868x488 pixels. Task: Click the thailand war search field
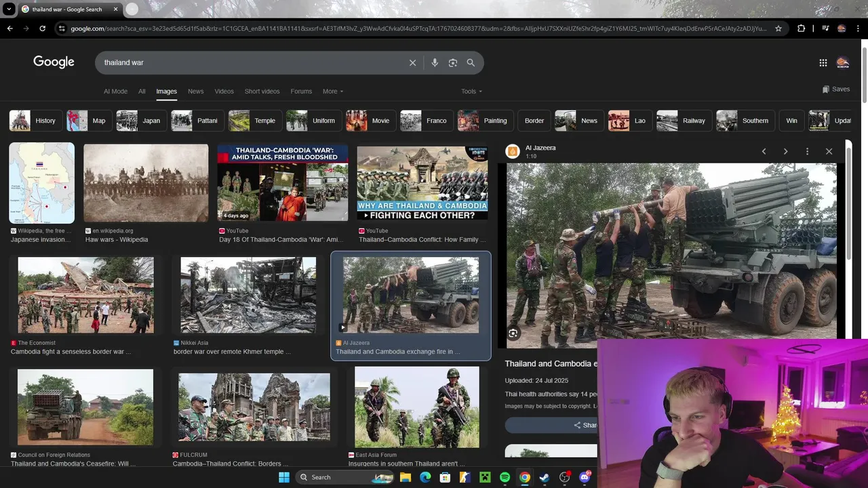coord(251,62)
